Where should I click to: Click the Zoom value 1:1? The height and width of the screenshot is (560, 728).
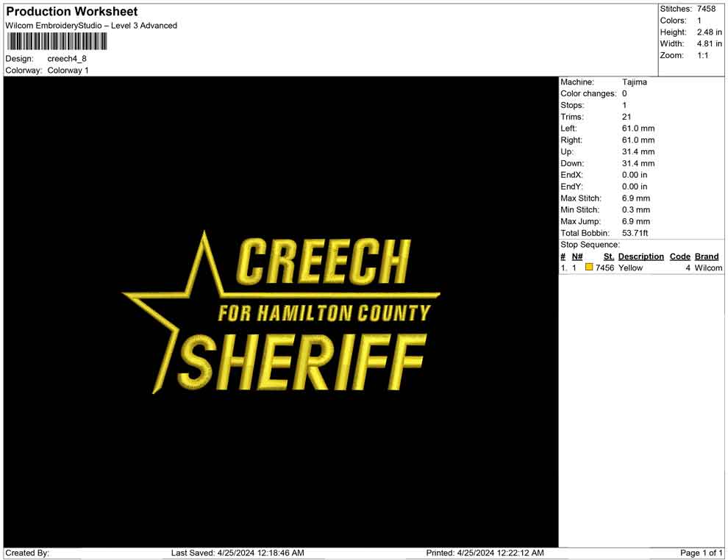704,54
